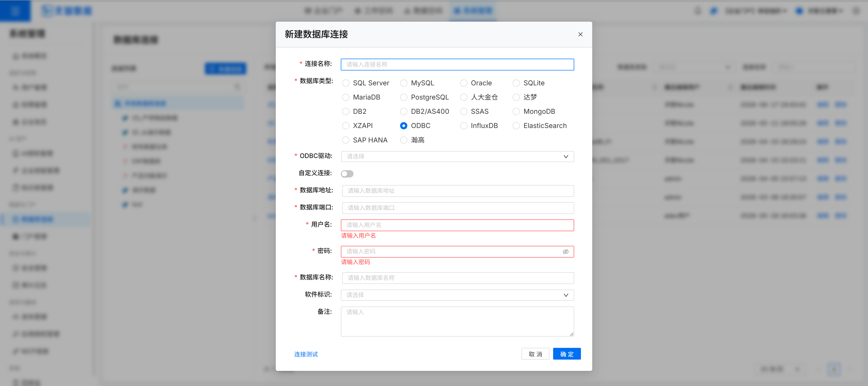The width and height of the screenshot is (868, 386).
Task: Enable the 自定义连接 switch
Action: 347,174
